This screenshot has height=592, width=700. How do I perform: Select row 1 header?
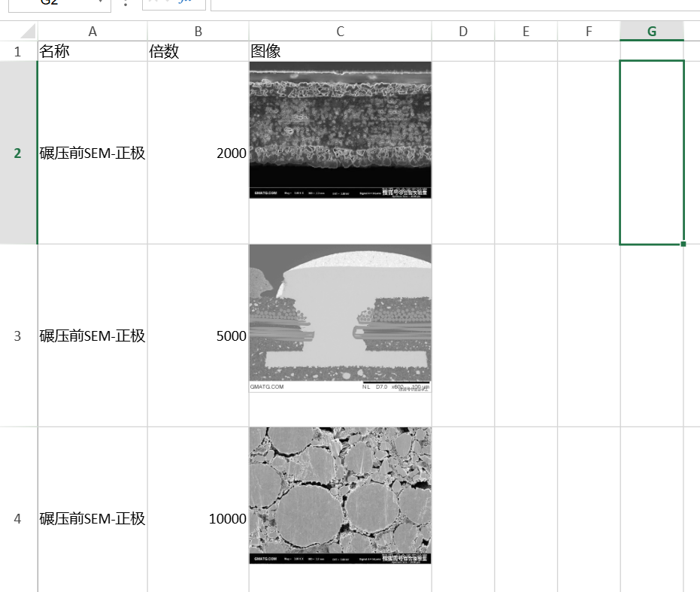coord(18,52)
